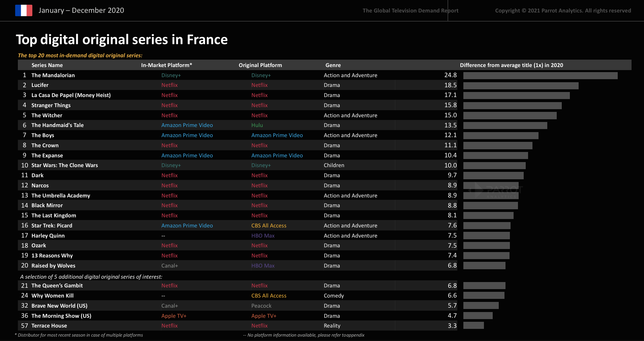Click 'Brave New World (US)' series name
Screen dimensions: 644x341
coord(59,306)
